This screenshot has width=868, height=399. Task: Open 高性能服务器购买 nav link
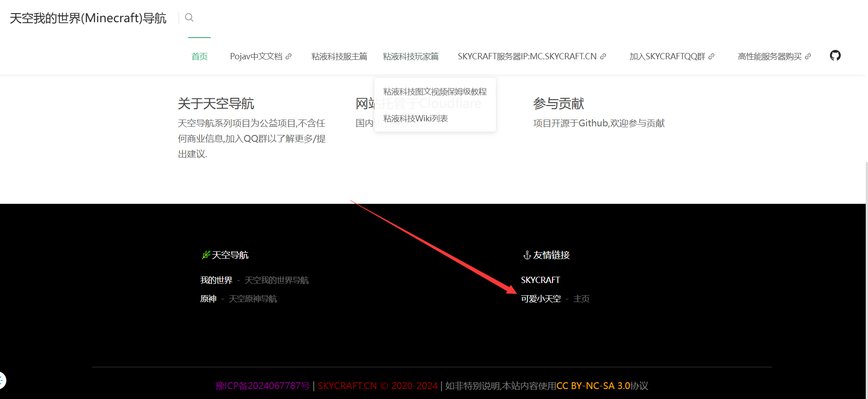(x=770, y=57)
